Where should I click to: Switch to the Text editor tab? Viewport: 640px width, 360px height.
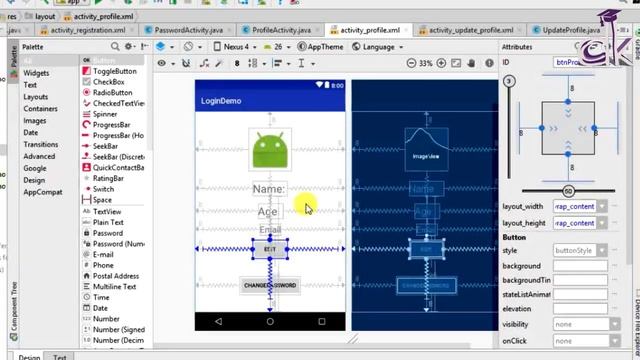60,356
